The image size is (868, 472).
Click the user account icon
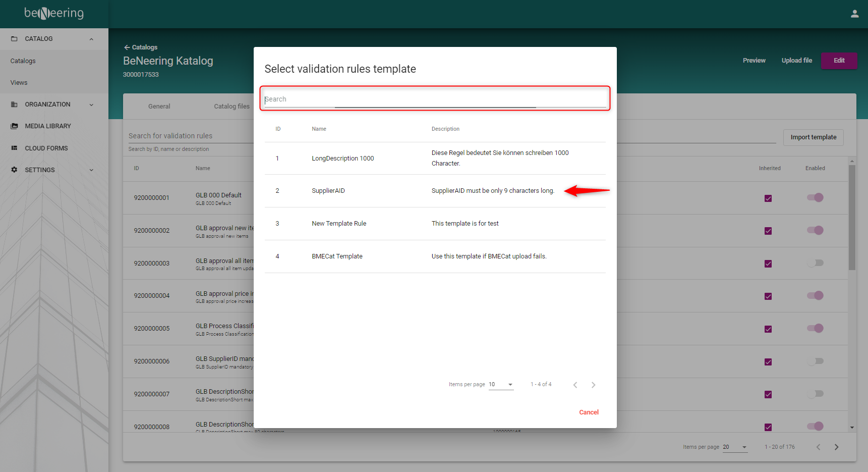pyautogui.click(x=854, y=14)
